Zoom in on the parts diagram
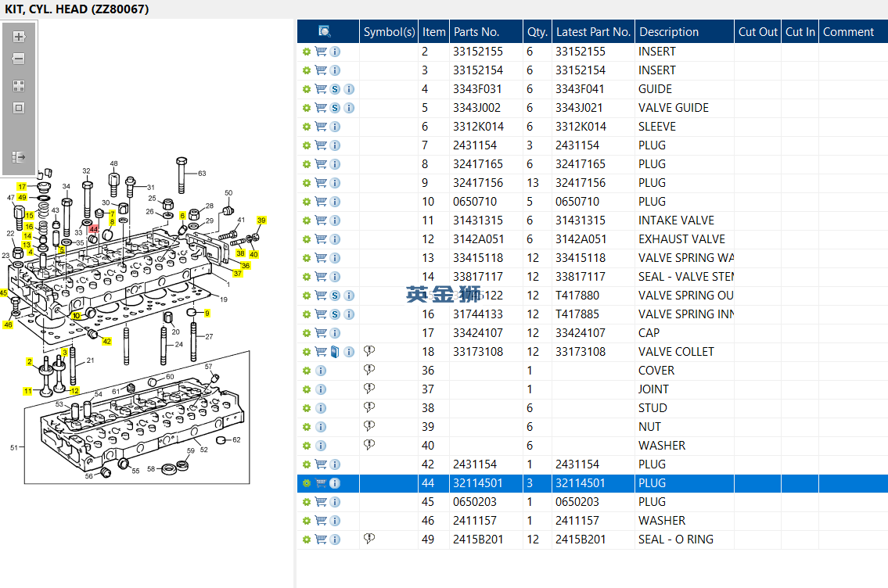888x588 pixels. pos(19,37)
